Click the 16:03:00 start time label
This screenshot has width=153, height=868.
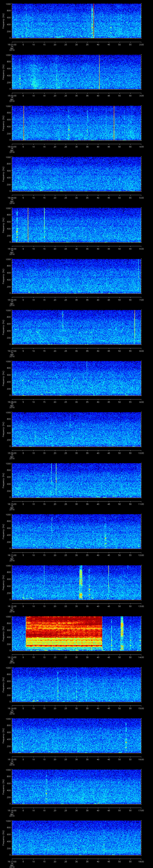tap(12, 147)
